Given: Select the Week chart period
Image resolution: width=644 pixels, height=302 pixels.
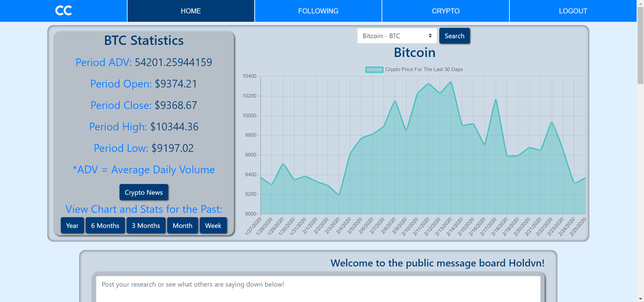Looking at the screenshot, I should click(x=213, y=226).
